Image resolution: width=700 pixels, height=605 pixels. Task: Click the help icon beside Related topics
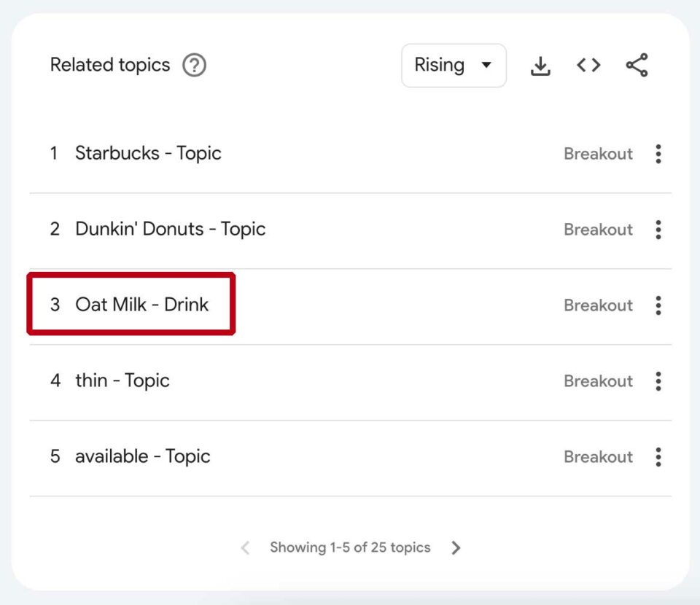(x=194, y=66)
